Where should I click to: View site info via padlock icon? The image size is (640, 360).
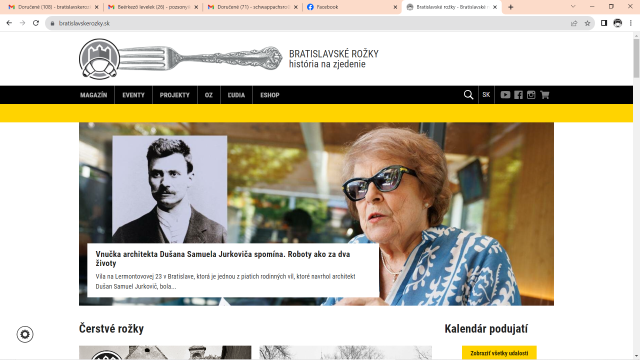point(52,23)
